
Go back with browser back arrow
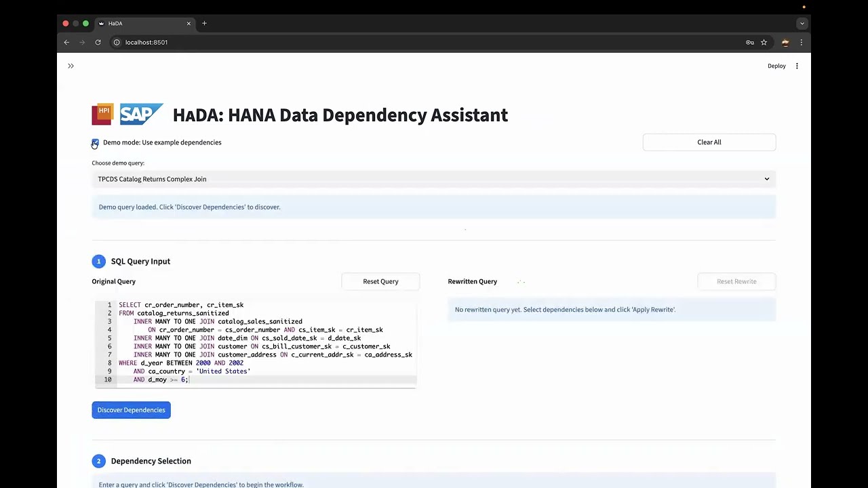[66, 42]
